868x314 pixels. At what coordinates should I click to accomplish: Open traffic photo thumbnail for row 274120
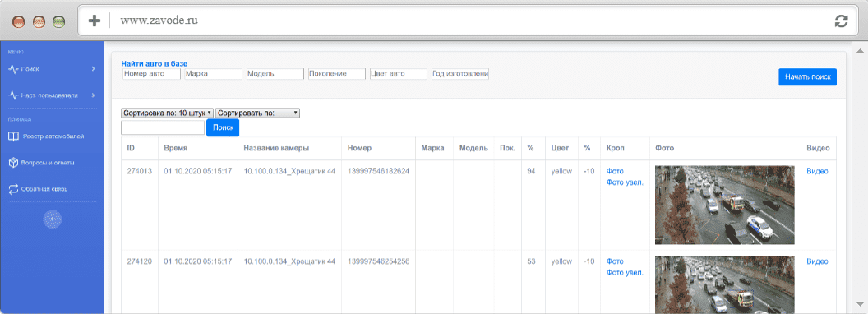pyautogui.click(x=725, y=284)
